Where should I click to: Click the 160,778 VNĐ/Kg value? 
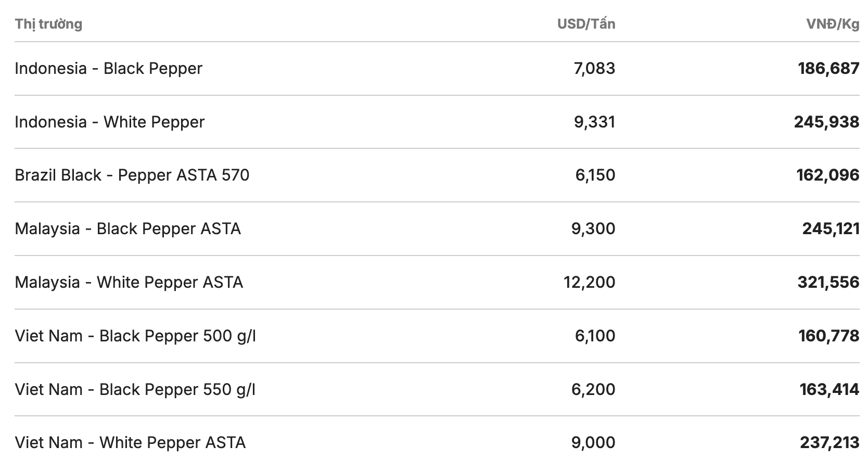828,336
